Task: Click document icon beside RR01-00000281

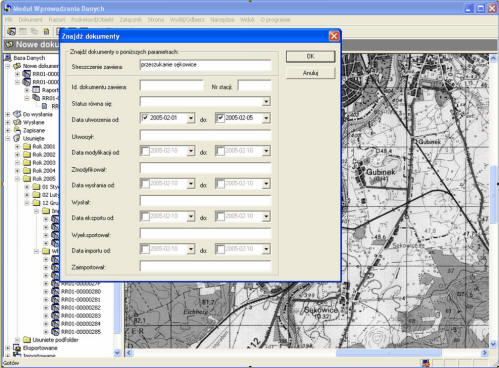Action: [55, 300]
